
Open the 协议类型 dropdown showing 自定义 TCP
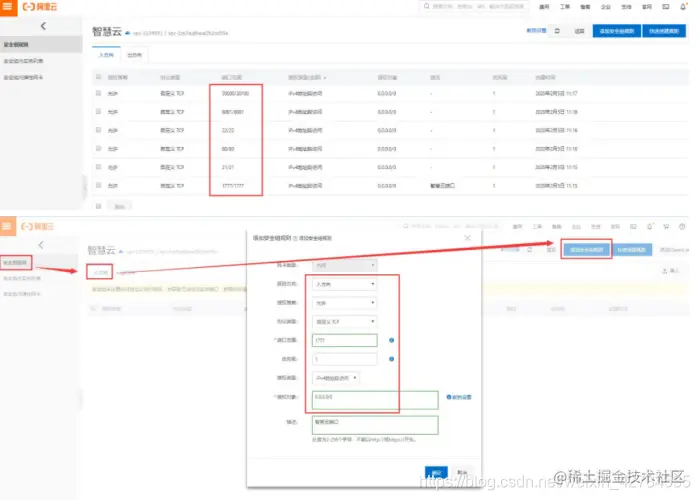[x=345, y=321]
